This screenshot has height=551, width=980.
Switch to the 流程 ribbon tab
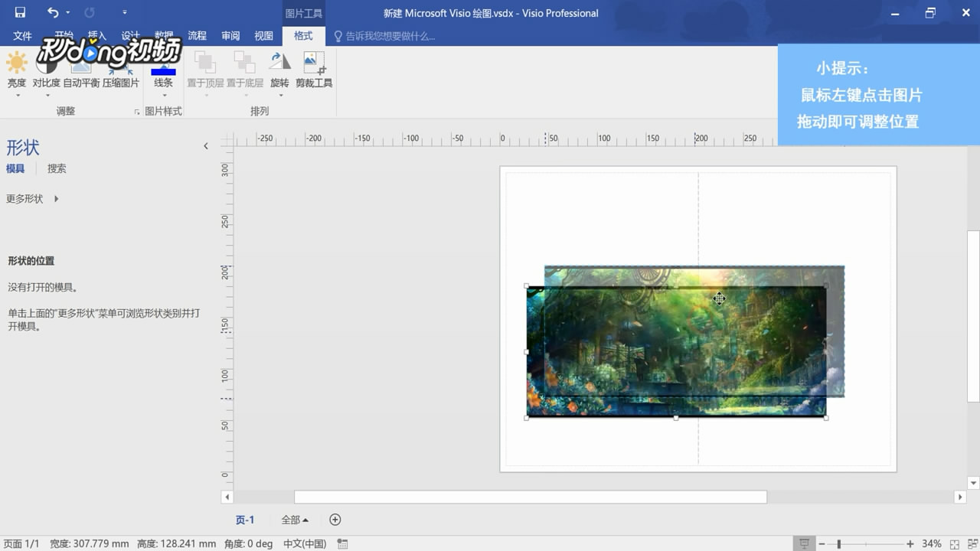tap(197, 36)
